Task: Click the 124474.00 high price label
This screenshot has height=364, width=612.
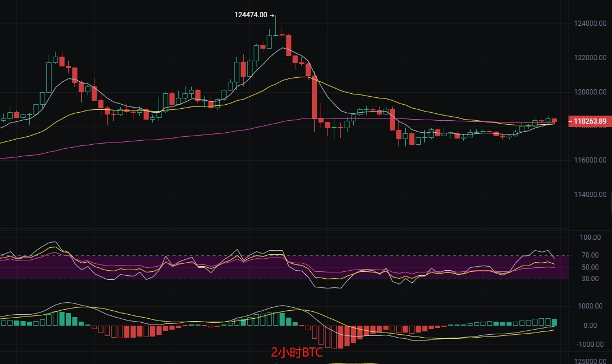Action: (x=251, y=15)
